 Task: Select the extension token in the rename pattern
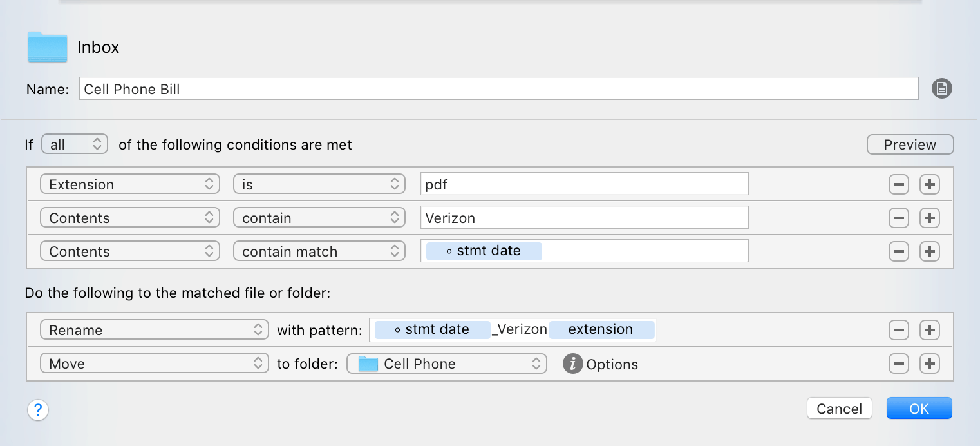(601, 329)
